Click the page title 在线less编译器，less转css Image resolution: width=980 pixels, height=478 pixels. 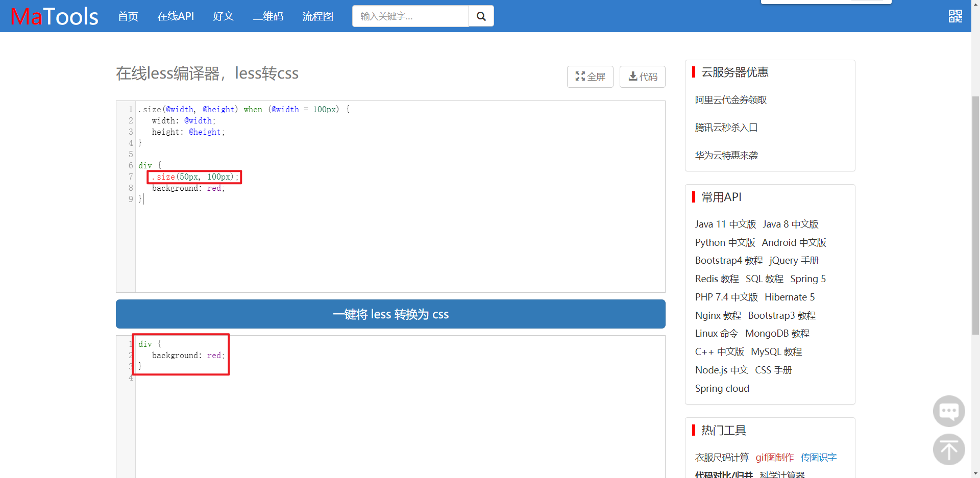[x=207, y=73]
